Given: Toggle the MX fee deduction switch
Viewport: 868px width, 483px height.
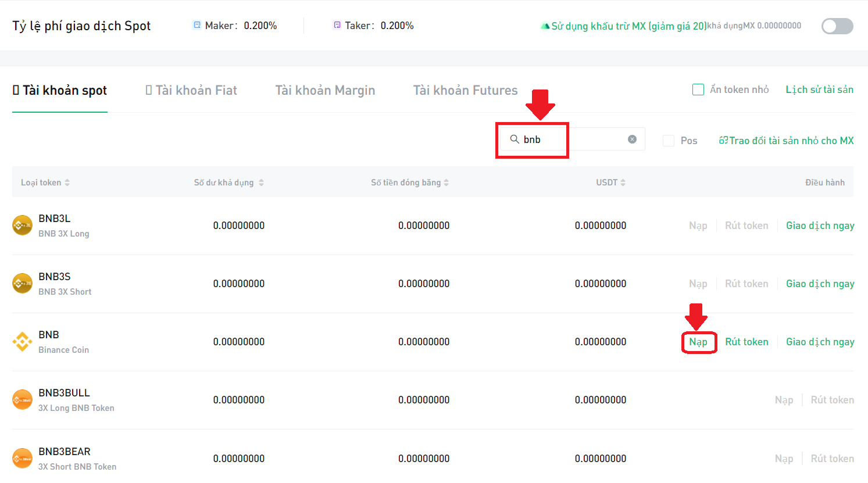Looking at the screenshot, I should pyautogui.click(x=837, y=26).
